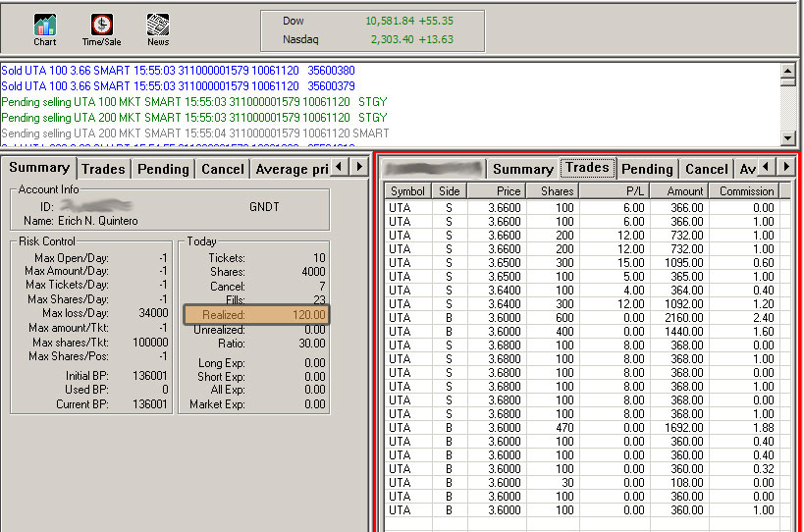
Task: Open the Pending tab in left panel
Action: click(163, 169)
